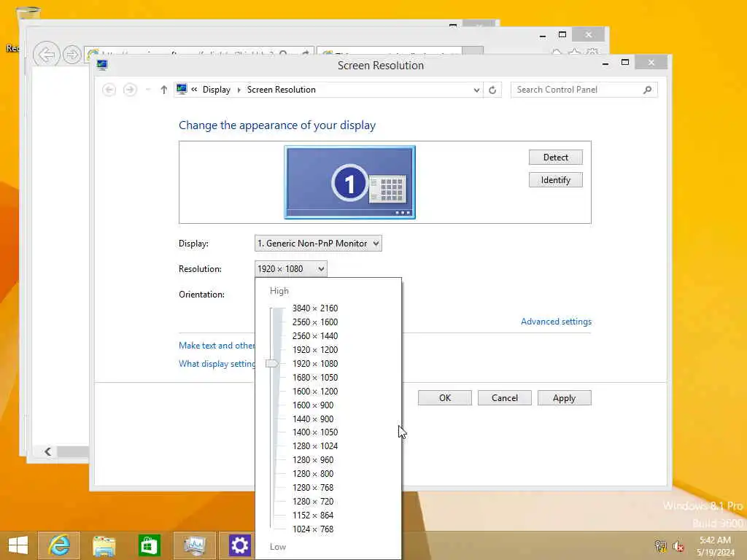Choose 1920 × 1080 in the slider list
This screenshot has width=747, height=560.
pos(315,363)
